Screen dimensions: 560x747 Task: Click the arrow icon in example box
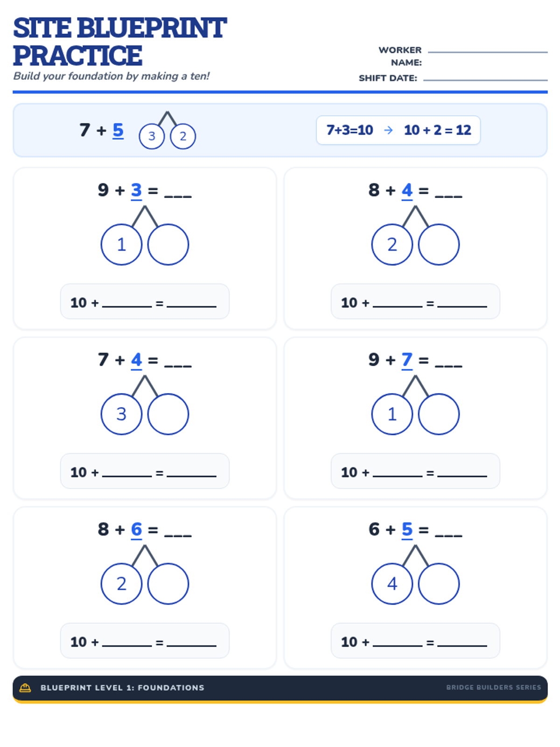coord(388,130)
